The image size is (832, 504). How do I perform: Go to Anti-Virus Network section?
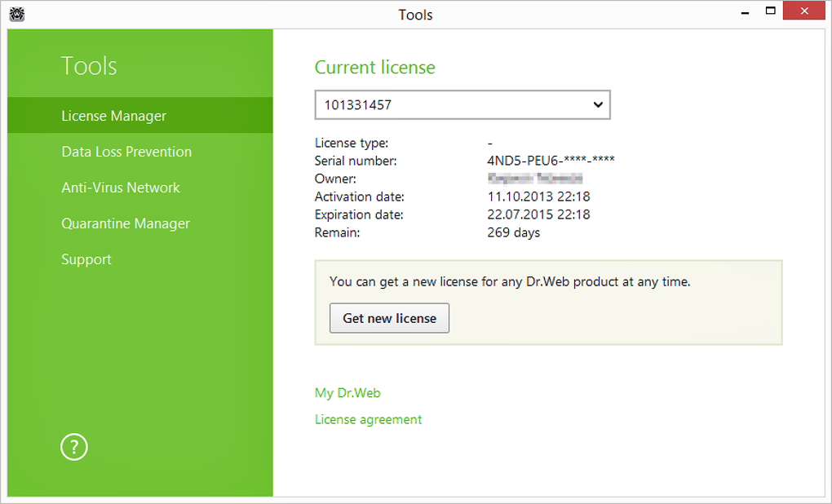click(x=121, y=188)
